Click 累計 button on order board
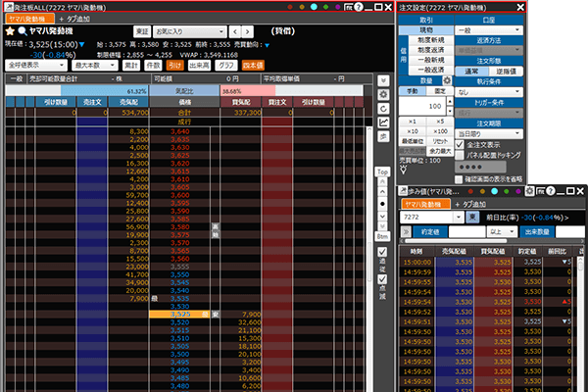 click(131, 66)
